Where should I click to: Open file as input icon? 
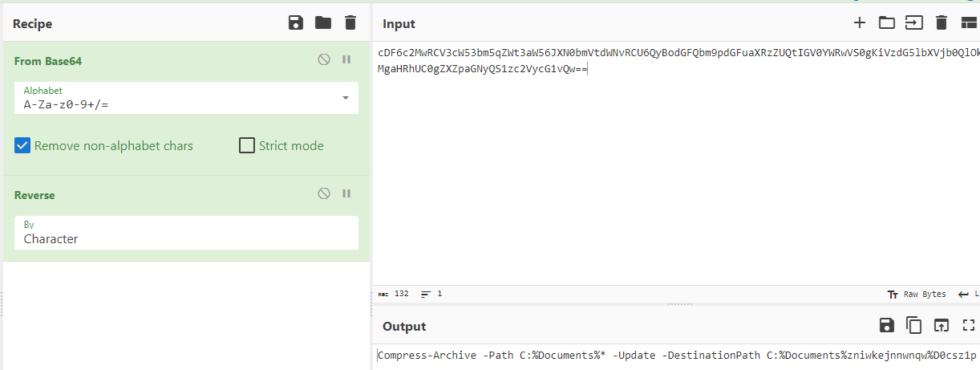[x=914, y=22]
